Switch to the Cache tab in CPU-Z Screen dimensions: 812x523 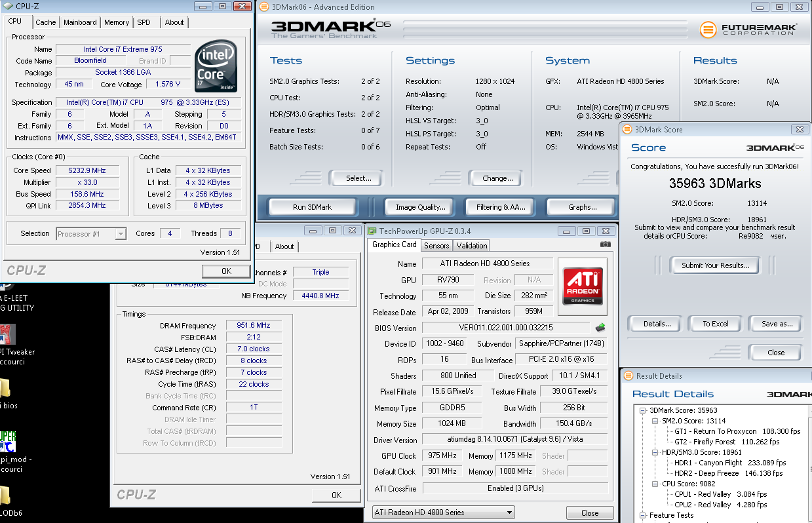click(x=46, y=22)
